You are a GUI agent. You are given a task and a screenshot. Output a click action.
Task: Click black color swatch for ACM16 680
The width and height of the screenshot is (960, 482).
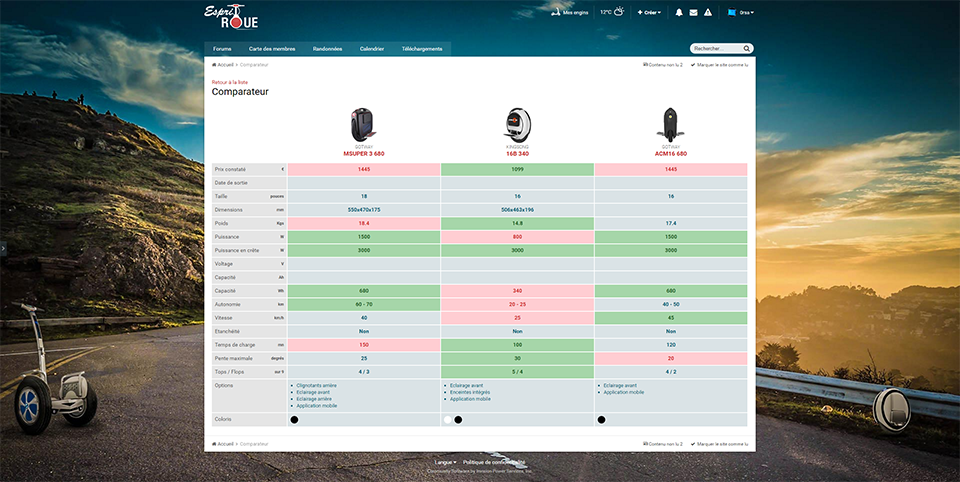coord(601,420)
